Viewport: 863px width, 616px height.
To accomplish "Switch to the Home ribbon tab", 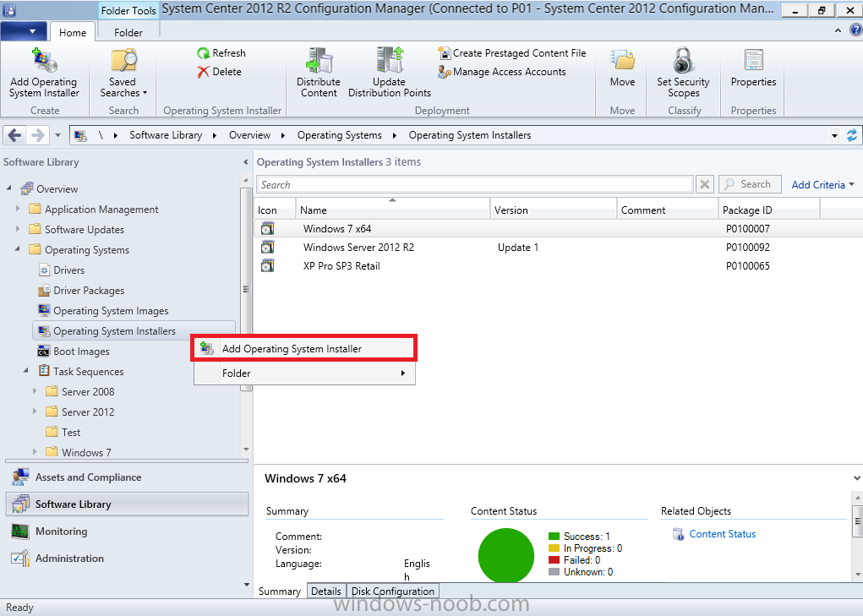I will 73,32.
